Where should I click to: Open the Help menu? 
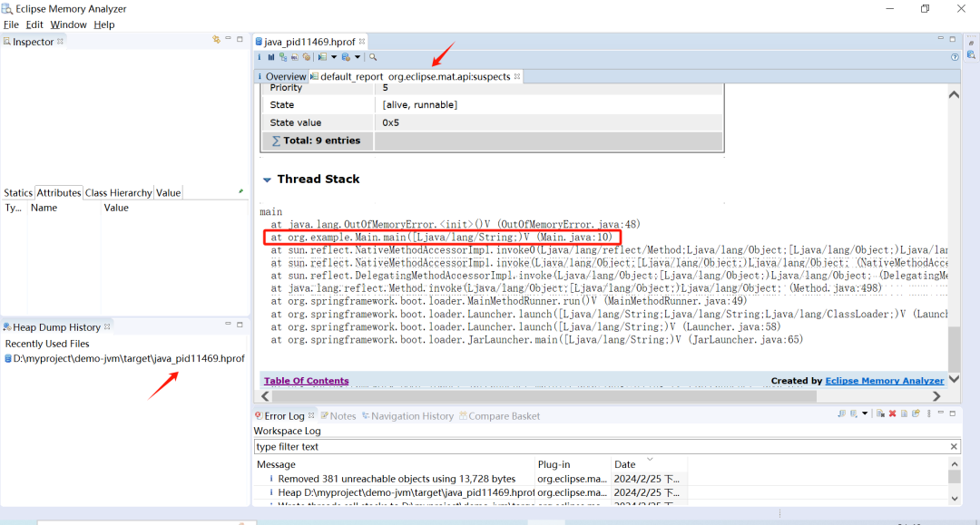tap(104, 24)
